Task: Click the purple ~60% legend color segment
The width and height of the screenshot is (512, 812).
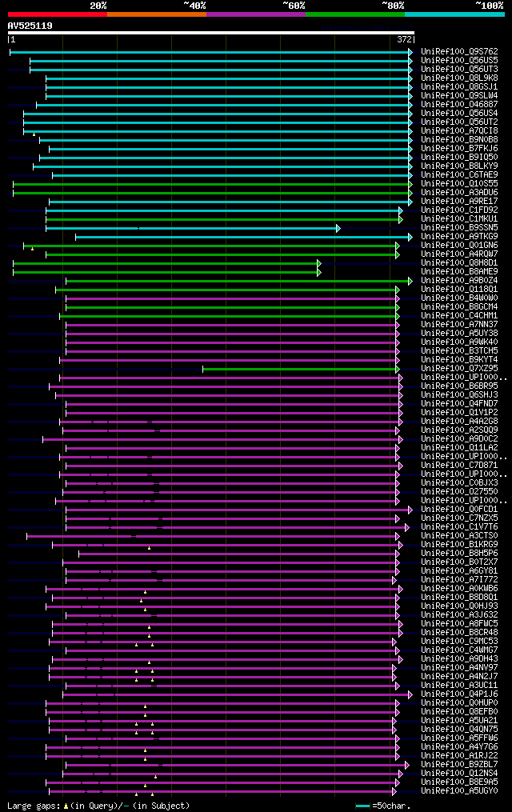Action: [256, 14]
